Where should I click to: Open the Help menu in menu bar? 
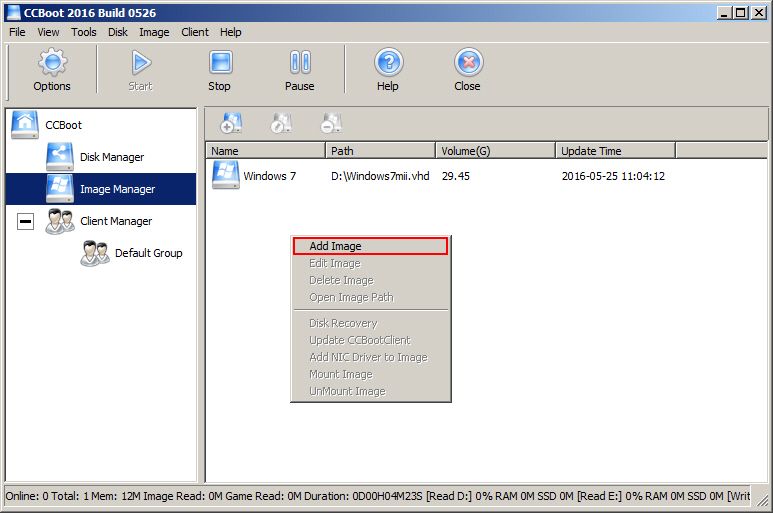pyautogui.click(x=231, y=32)
